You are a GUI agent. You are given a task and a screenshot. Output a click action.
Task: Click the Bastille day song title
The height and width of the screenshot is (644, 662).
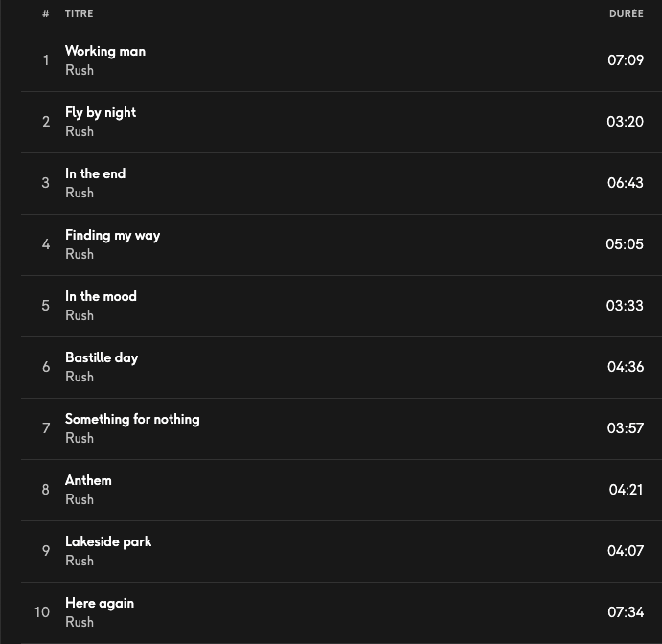pos(102,357)
